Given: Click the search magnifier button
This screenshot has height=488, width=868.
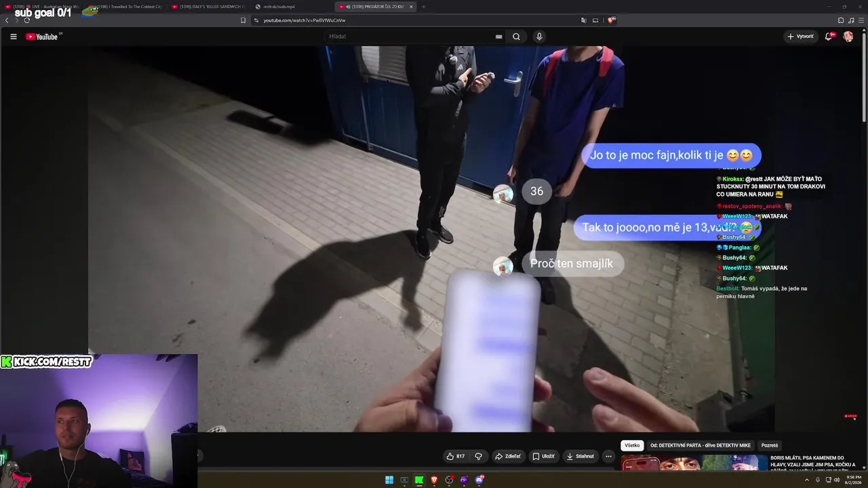Looking at the screenshot, I should pyautogui.click(x=516, y=37).
